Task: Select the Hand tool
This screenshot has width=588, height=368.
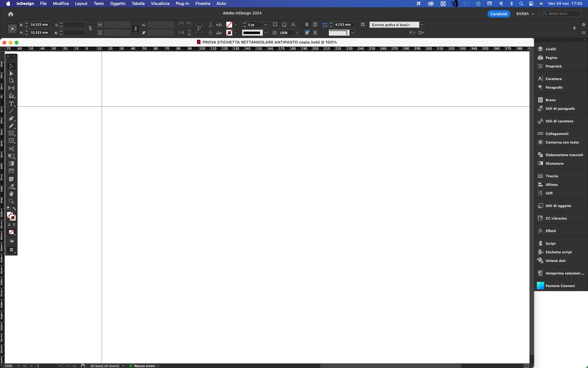Action: (x=11, y=194)
